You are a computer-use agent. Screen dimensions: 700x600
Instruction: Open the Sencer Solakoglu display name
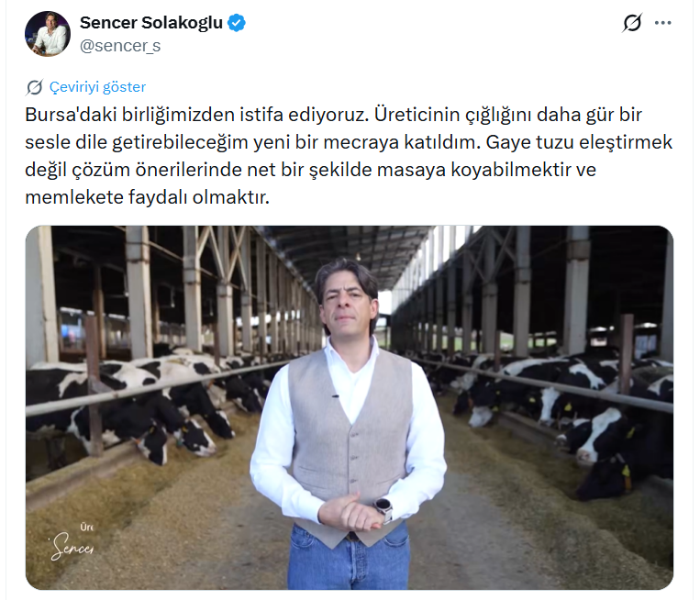[151, 22]
